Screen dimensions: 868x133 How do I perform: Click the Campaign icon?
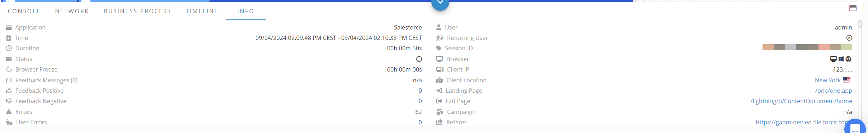(440, 112)
